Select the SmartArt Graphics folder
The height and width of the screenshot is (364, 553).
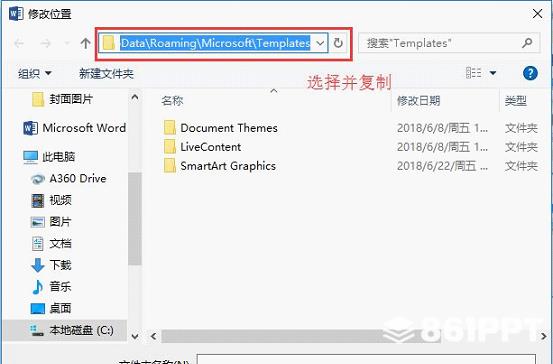(220, 166)
